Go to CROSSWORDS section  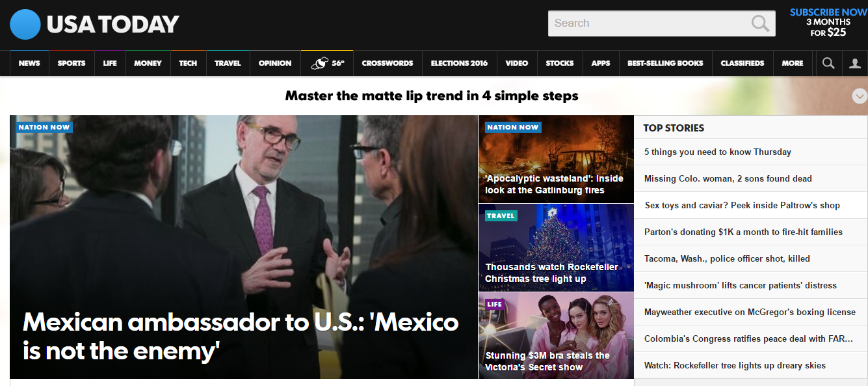(388, 63)
